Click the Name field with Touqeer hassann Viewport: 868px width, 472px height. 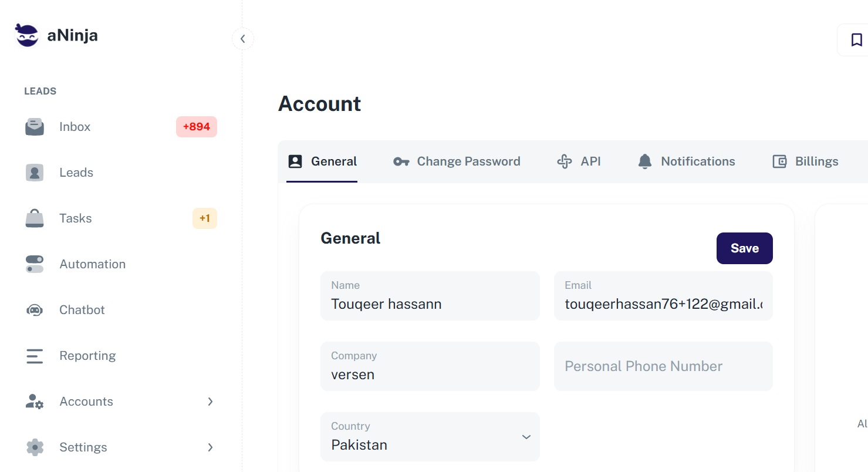tap(430, 296)
